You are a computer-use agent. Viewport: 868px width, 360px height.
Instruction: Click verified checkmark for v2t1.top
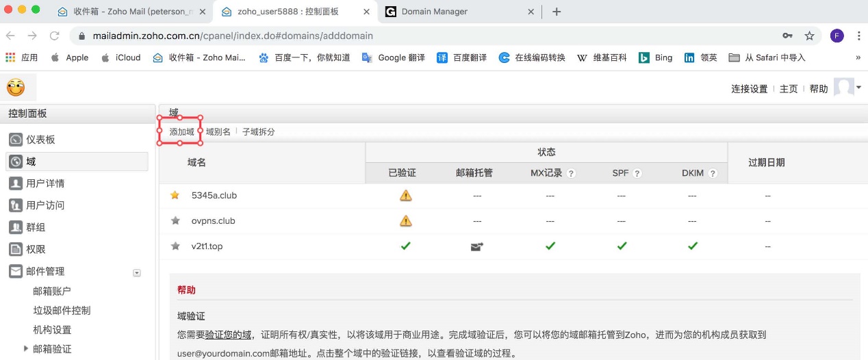tap(405, 246)
